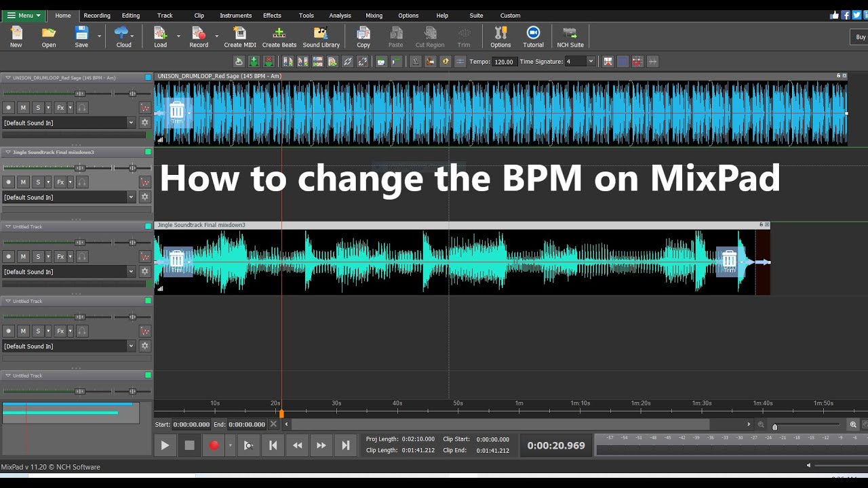Click UNISON_DRUMLOOP track pan slider handle

click(x=132, y=94)
